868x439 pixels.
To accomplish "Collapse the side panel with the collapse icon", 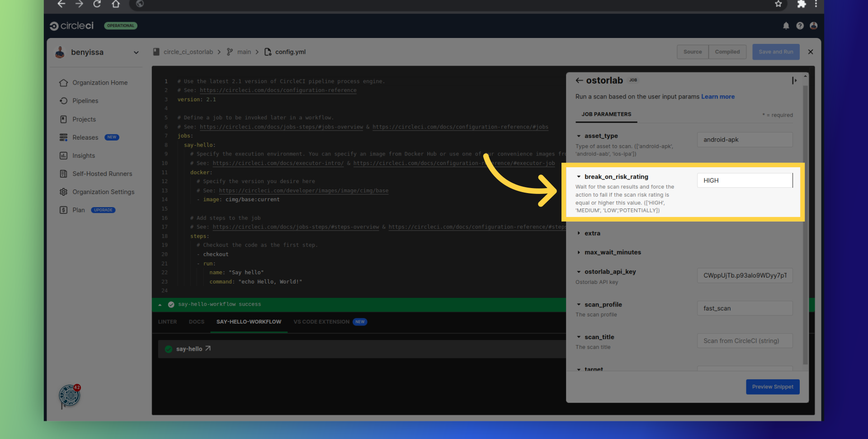I will click(794, 80).
